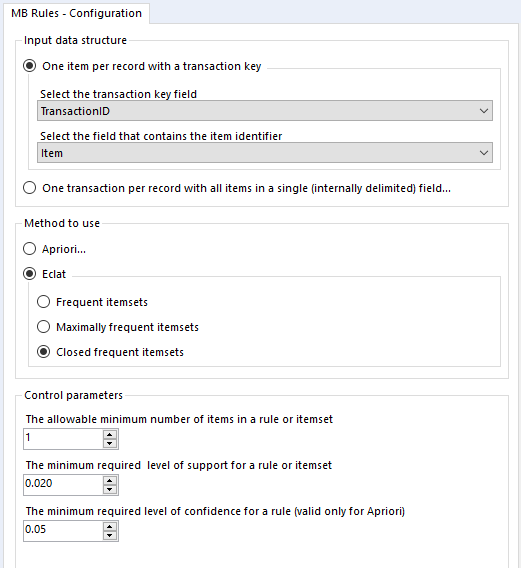
Task: Increase minimum confidence level up arrow
Action: [110, 526]
